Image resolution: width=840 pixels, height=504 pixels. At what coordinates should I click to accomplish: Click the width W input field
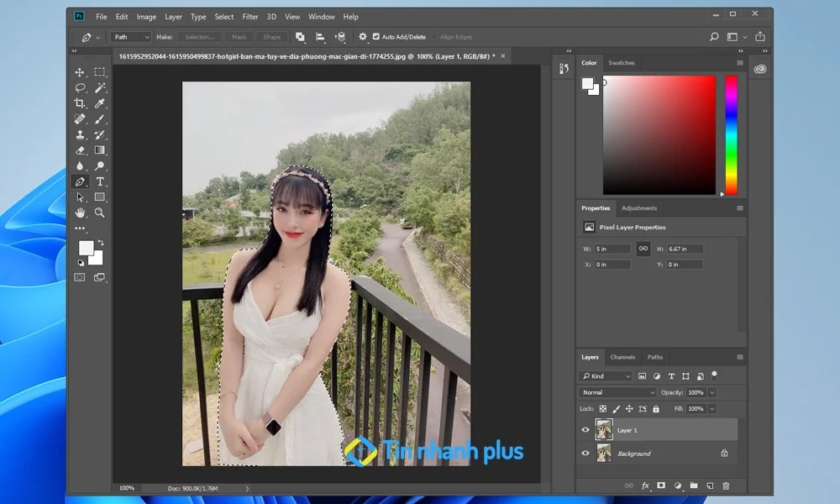613,249
